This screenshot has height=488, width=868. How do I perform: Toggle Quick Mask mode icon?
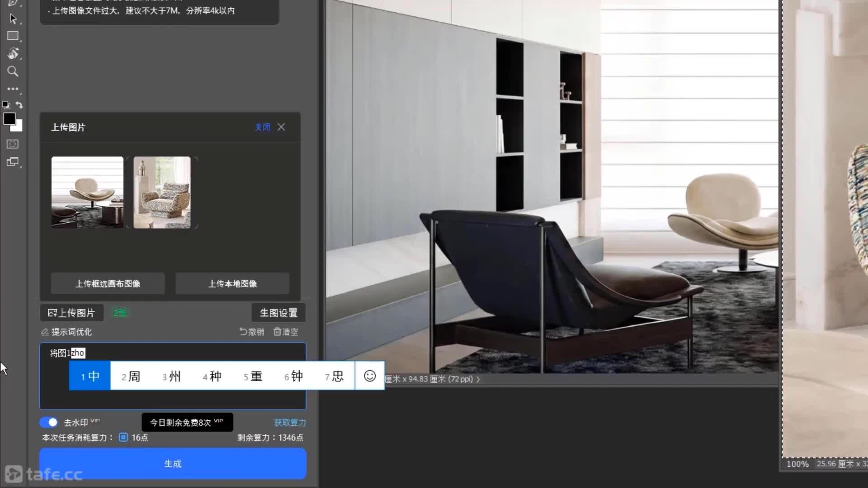click(x=13, y=144)
